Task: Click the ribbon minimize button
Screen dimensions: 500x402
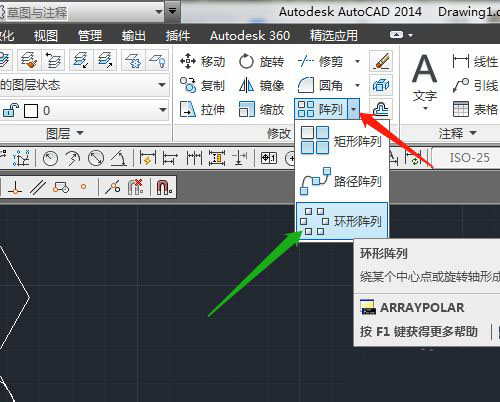Action: 396,35
